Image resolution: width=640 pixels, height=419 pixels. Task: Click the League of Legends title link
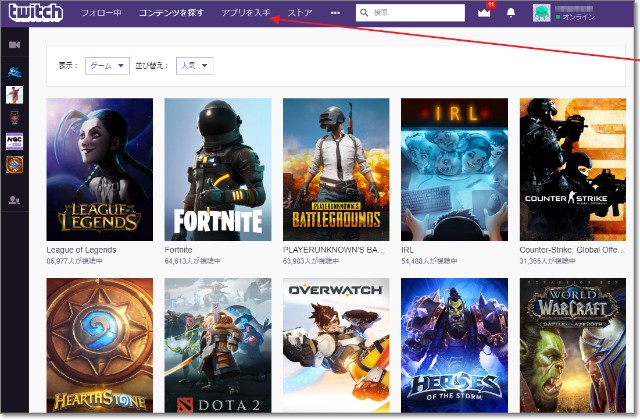coord(82,249)
